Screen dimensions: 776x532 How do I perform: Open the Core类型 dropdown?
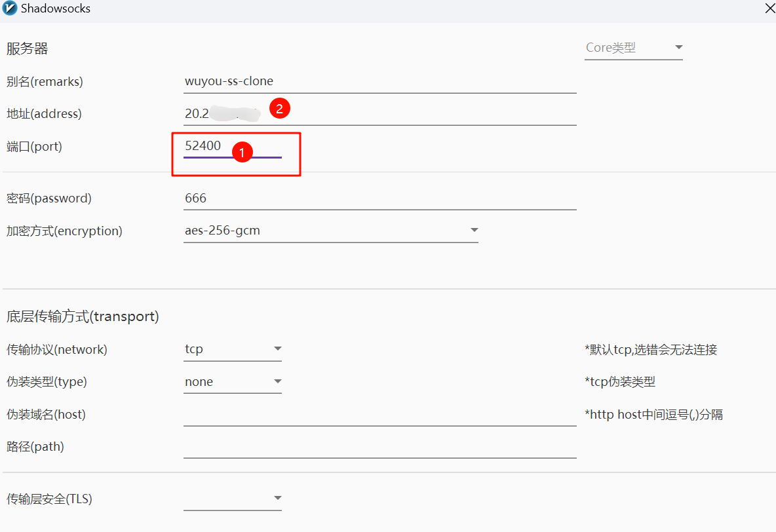[x=633, y=48]
